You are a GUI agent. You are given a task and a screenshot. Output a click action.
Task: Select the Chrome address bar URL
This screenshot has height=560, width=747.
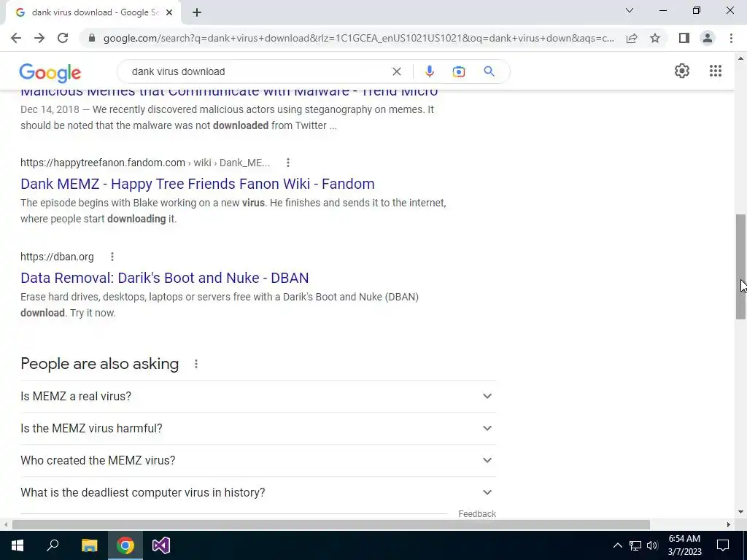359,38
